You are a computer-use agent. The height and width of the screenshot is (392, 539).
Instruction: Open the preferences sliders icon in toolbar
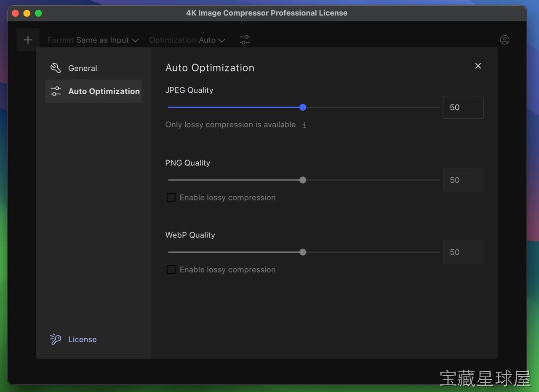245,40
